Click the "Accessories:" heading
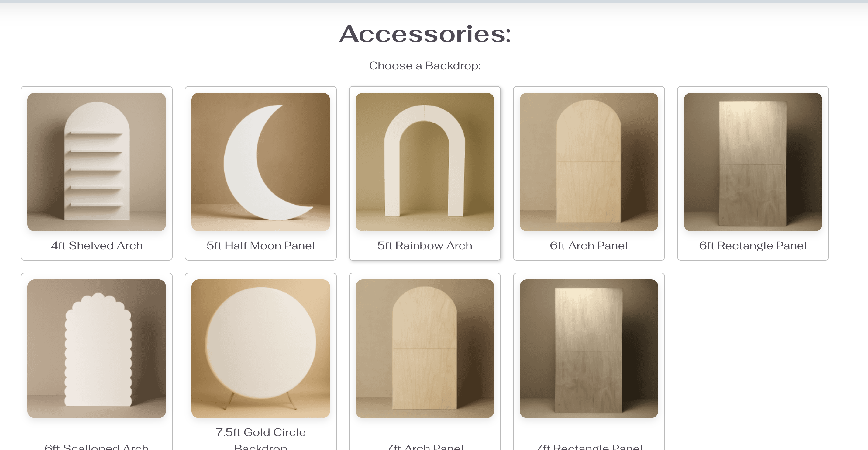 click(x=425, y=34)
